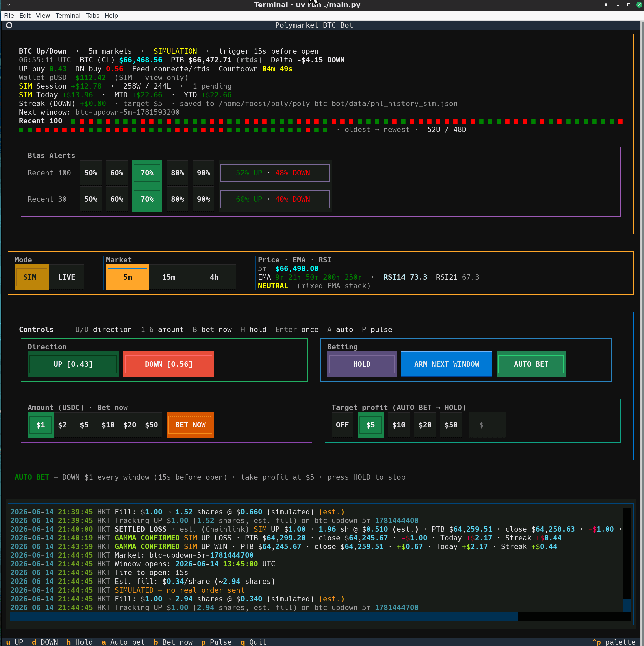This screenshot has width=644, height=646.
Task: Click footer 'u UP' shortcut
Action: (x=15, y=642)
